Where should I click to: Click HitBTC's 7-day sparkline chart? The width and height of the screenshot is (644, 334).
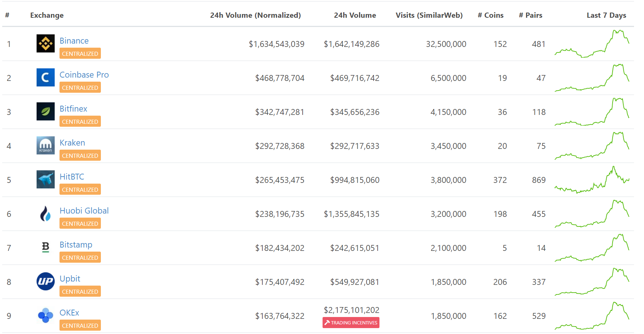click(592, 180)
